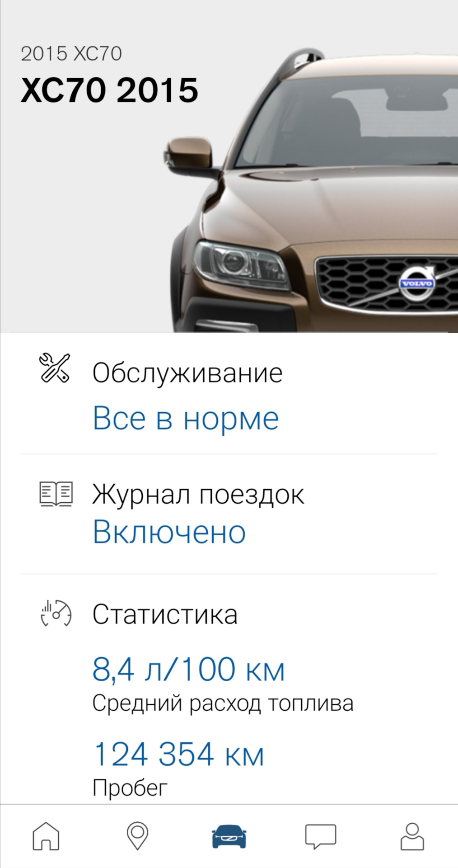Screen dimensions: 458x868
Task: Tap the open book trip journal icon
Action: tap(56, 494)
